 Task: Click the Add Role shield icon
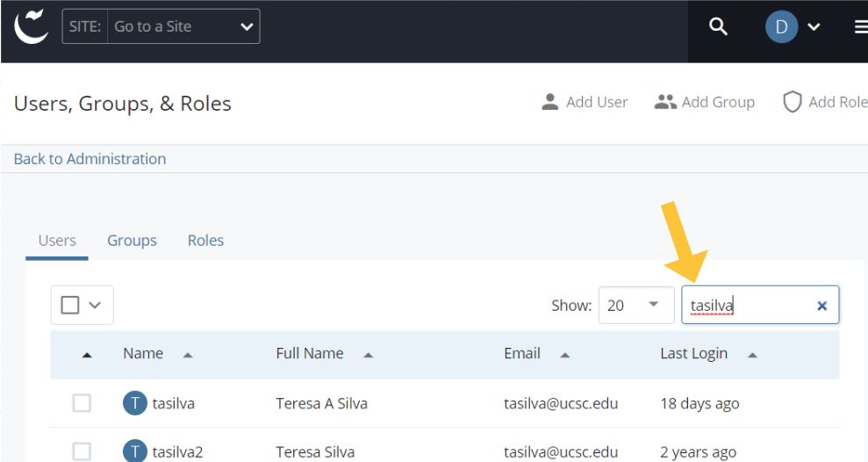coord(793,102)
